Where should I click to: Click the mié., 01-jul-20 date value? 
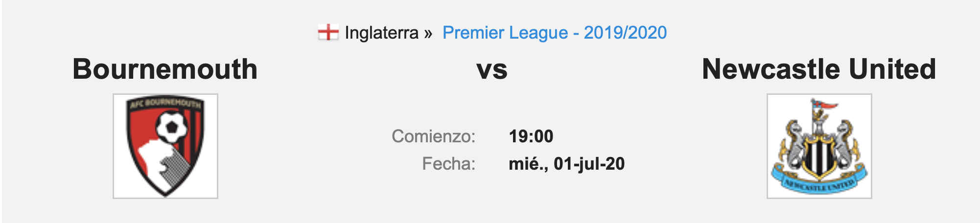[567, 164]
